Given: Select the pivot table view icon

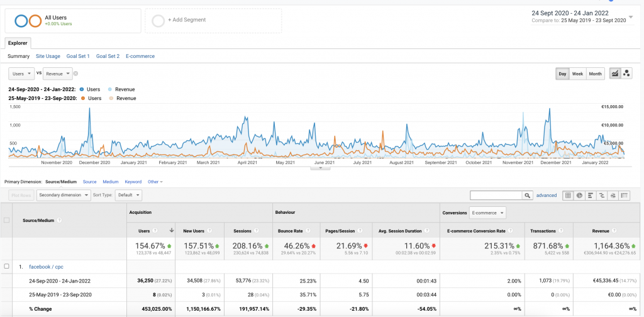Looking at the screenshot, I should coord(625,196).
